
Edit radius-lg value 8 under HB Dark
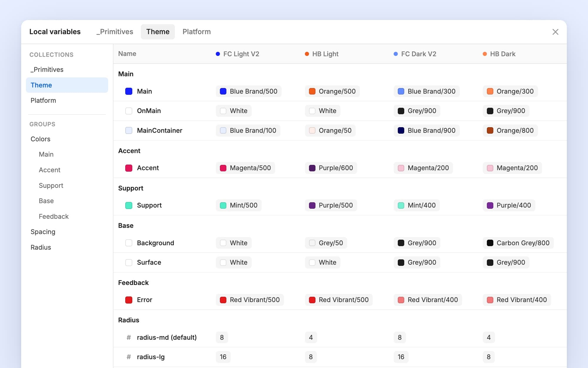pos(489,357)
